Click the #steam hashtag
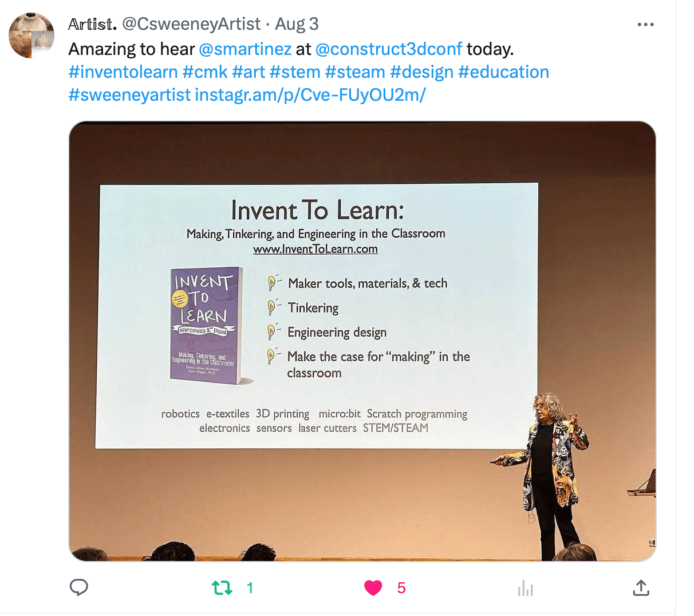The height and width of the screenshot is (616, 694). point(355,72)
